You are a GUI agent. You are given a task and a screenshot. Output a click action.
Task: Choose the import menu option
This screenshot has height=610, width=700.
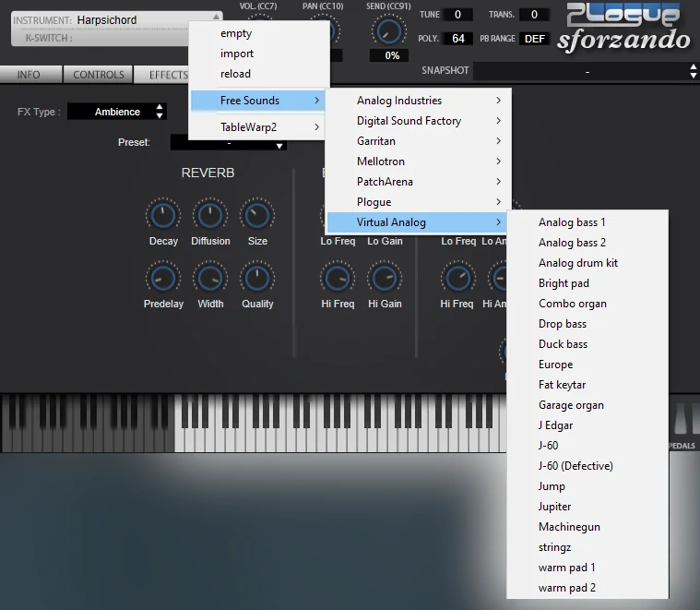(237, 54)
